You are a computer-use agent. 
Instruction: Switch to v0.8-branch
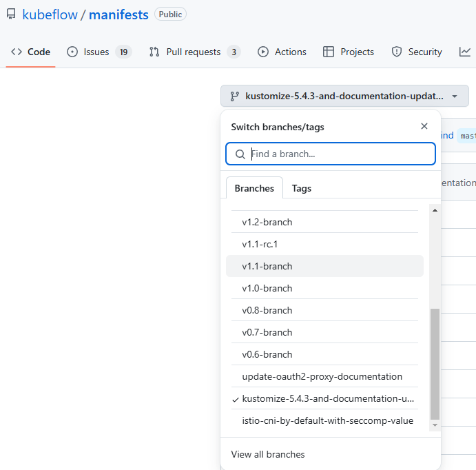[x=325, y=310]
